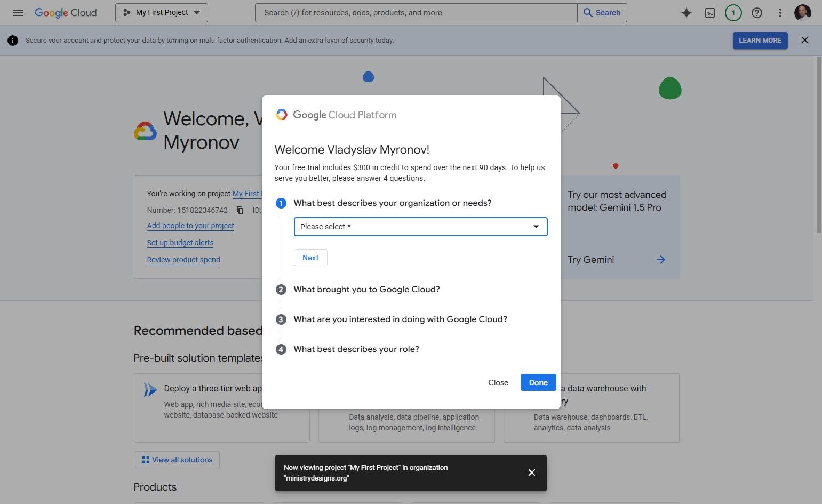Viewport: 822px width, 504px height.
Task: Click the Next button in the survey
Action: point(310,258)
